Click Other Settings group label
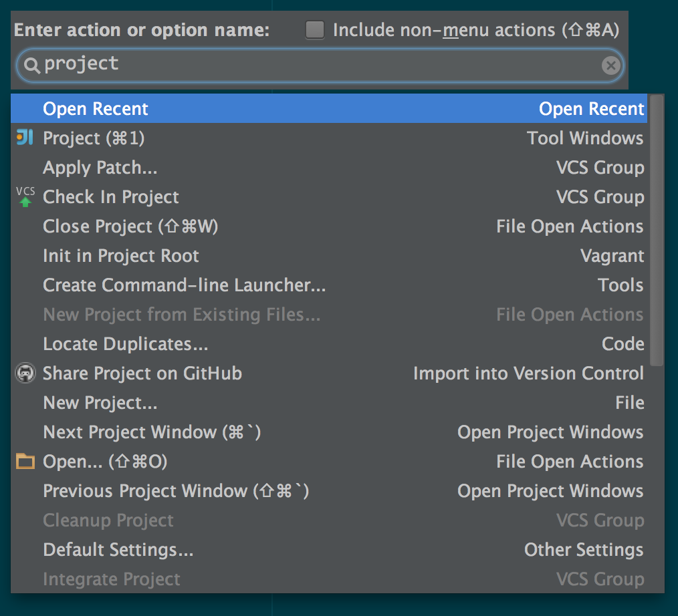Viewport: 678px width, 616px height. [x=584, y=549]
